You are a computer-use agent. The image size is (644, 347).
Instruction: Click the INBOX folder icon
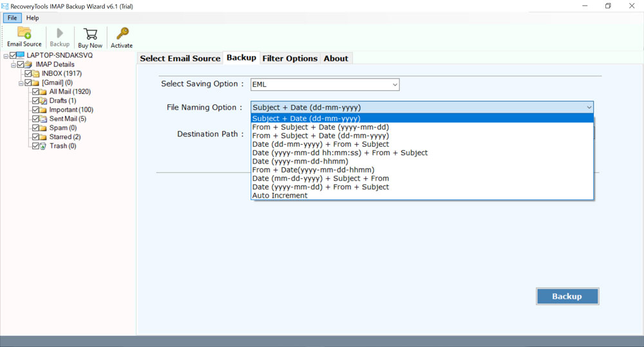[35, 73]
